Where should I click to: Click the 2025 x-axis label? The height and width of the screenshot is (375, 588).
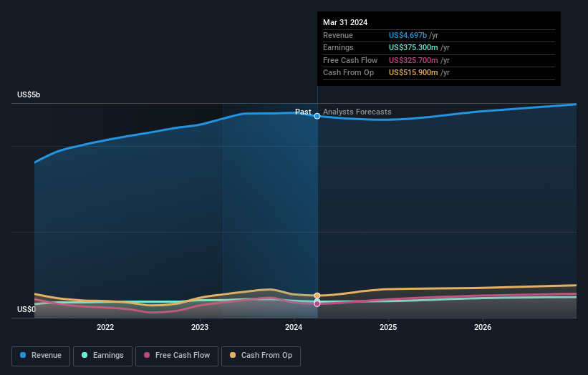point(388,328)
